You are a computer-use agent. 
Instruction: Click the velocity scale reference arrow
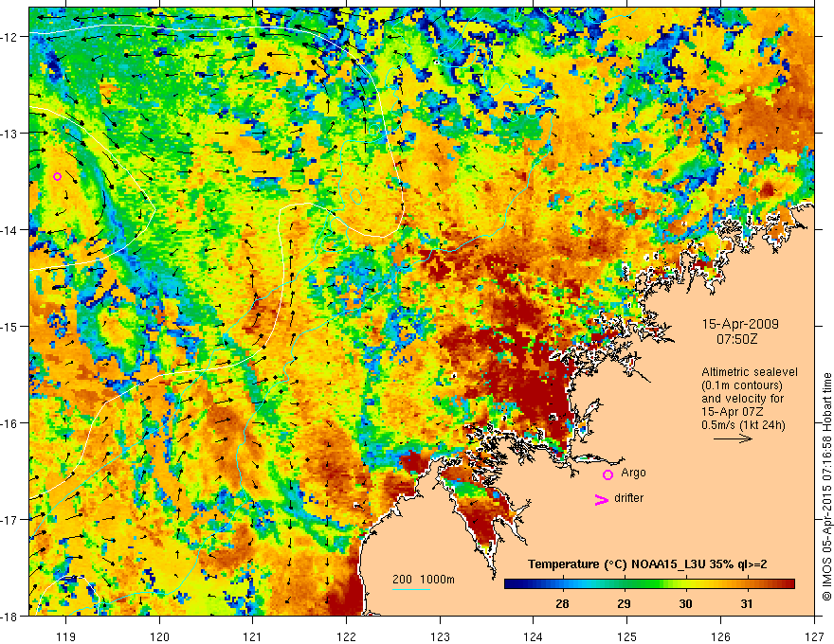(x=733, y=438)
